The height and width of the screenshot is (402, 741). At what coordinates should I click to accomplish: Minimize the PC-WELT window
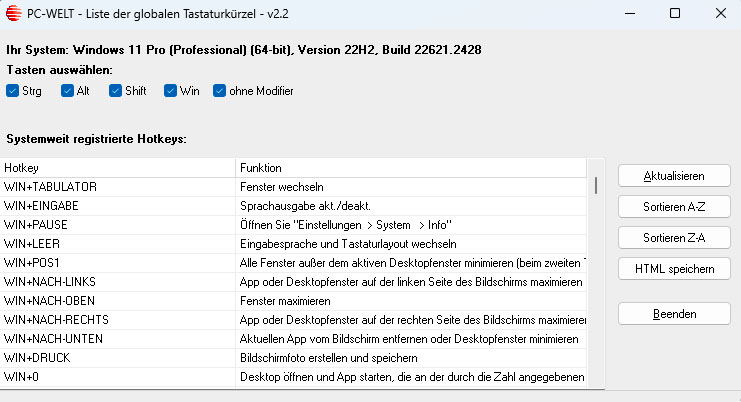629,13
